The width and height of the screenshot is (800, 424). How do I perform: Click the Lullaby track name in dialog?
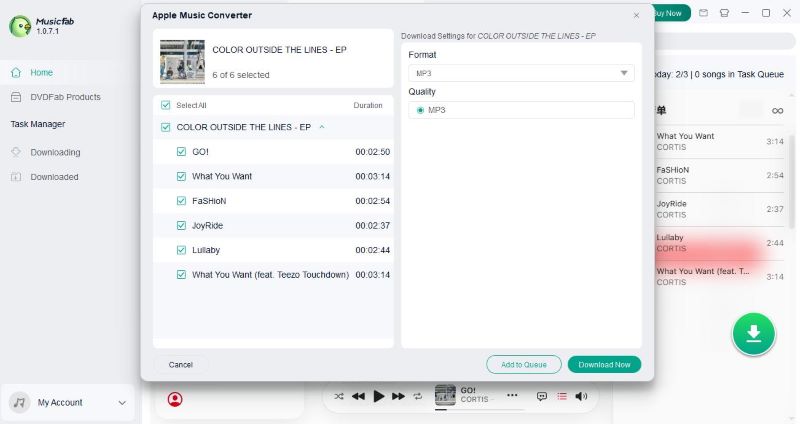pos(206,250)
